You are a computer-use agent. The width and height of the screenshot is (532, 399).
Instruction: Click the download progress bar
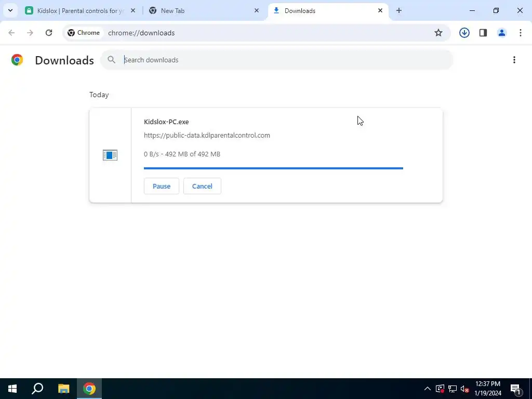pyautogui.click(x=273, y=168)
